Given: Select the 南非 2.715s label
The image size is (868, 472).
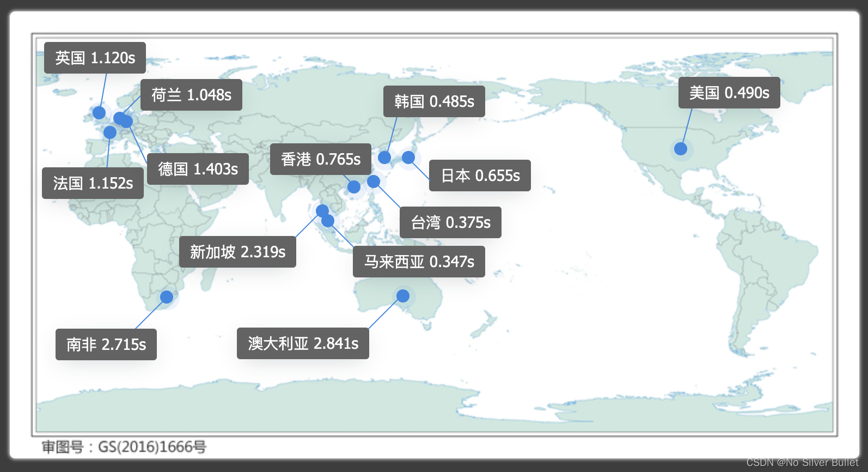Looking at the screenshot, I should [x=106, y=344].
